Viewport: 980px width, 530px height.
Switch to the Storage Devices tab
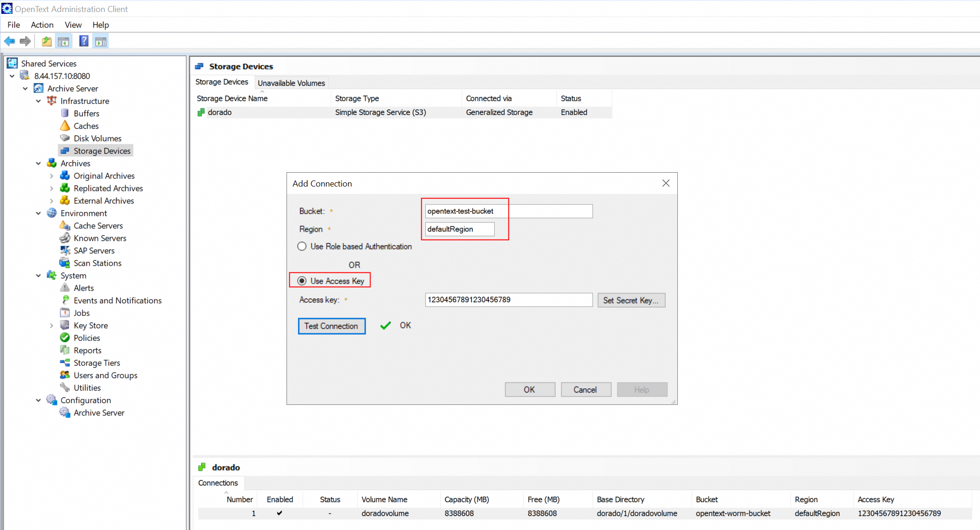222,82
